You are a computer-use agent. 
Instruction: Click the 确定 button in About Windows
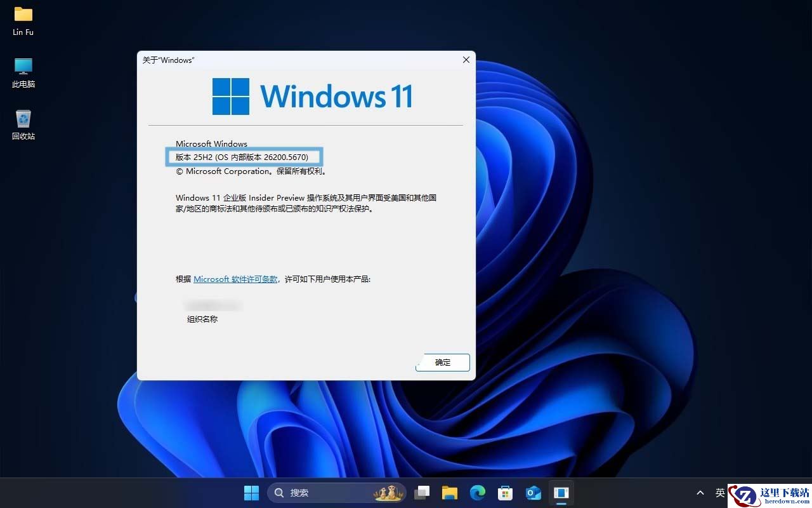coord(443,363)
